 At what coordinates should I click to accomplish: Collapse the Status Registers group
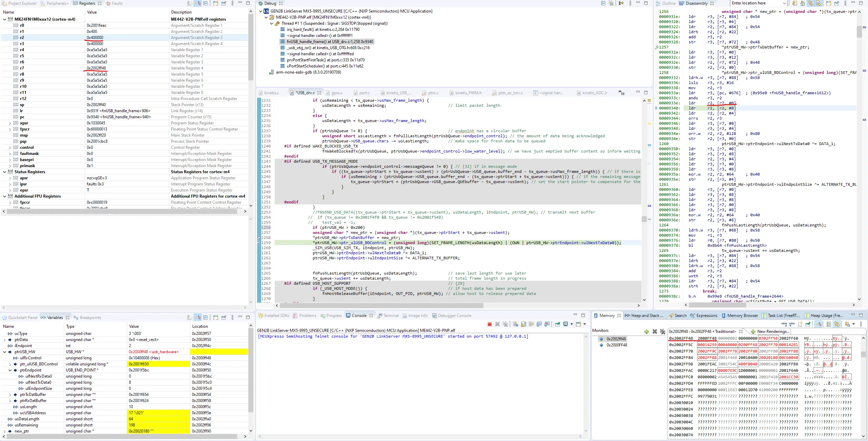[4, 172]
